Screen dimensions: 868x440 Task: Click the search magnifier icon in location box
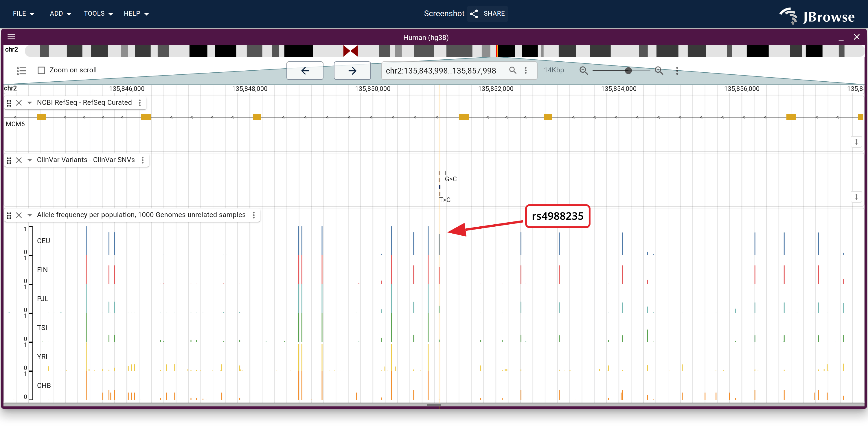click(512, 70)
